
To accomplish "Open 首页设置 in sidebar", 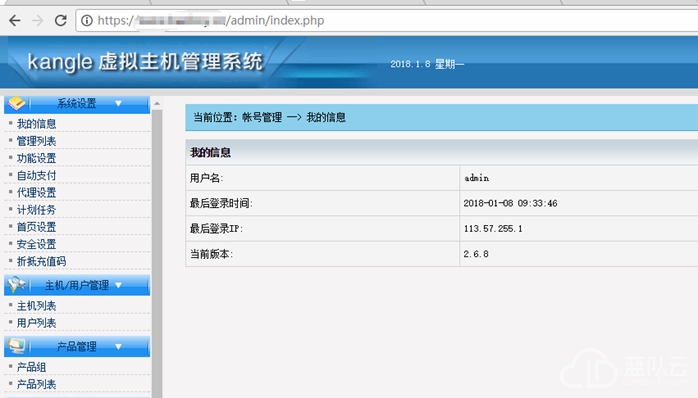I will 37,227.
